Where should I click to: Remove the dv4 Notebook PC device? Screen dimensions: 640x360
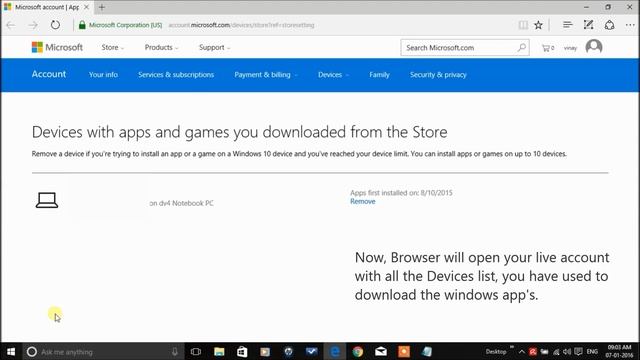[362, 201]
